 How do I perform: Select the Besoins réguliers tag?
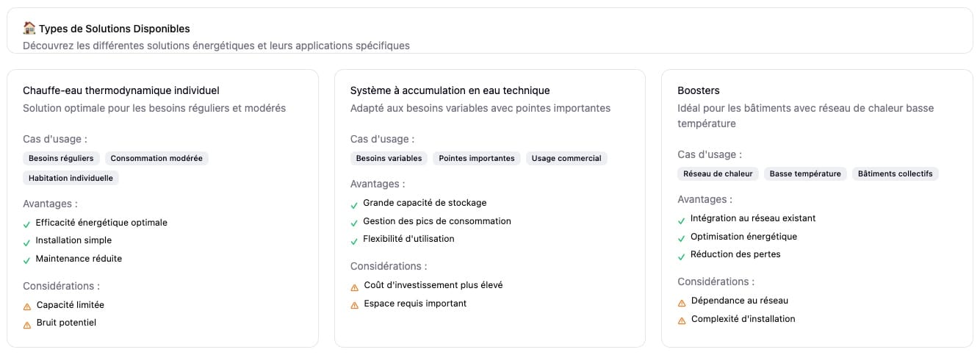click(x=61, y=158)
